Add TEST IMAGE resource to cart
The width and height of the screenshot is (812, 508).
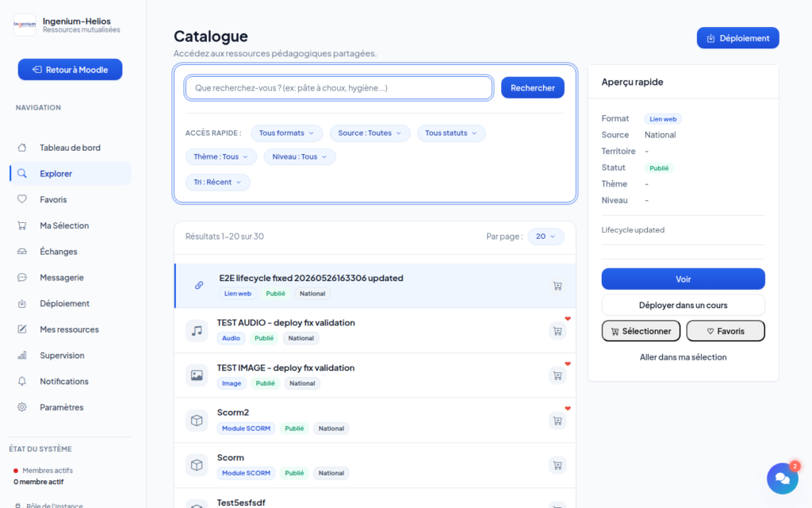click(557, 375)
